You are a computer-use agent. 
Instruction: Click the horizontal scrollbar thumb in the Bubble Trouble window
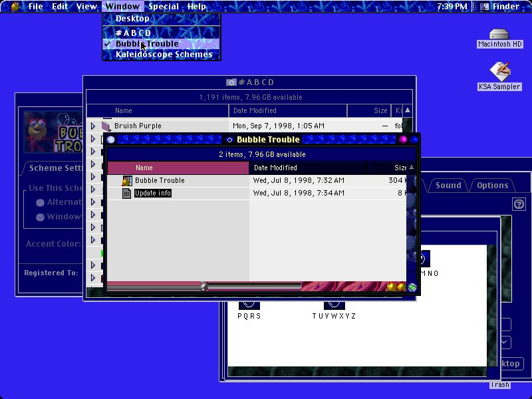pyautogui.click(x=204, y=287)
